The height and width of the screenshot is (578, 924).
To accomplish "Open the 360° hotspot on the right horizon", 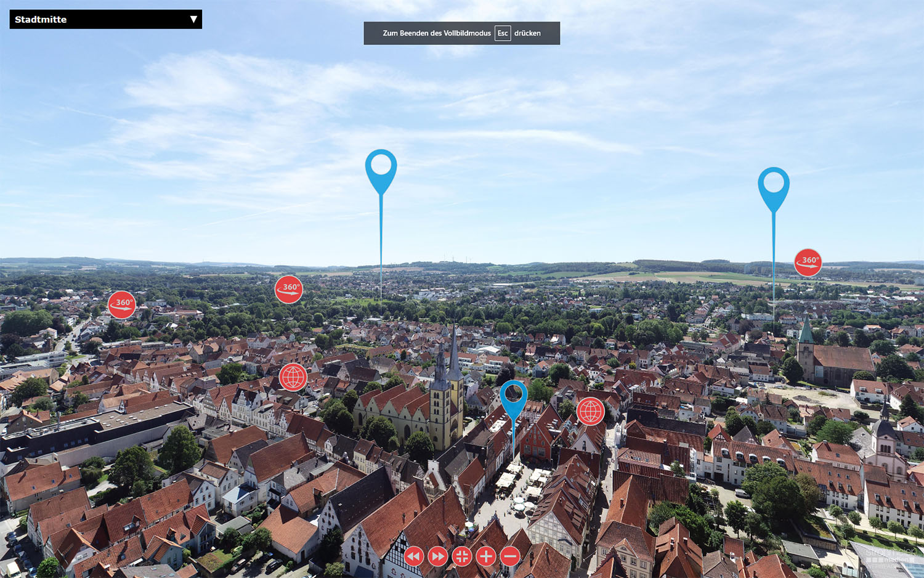I will pos(808,262).
